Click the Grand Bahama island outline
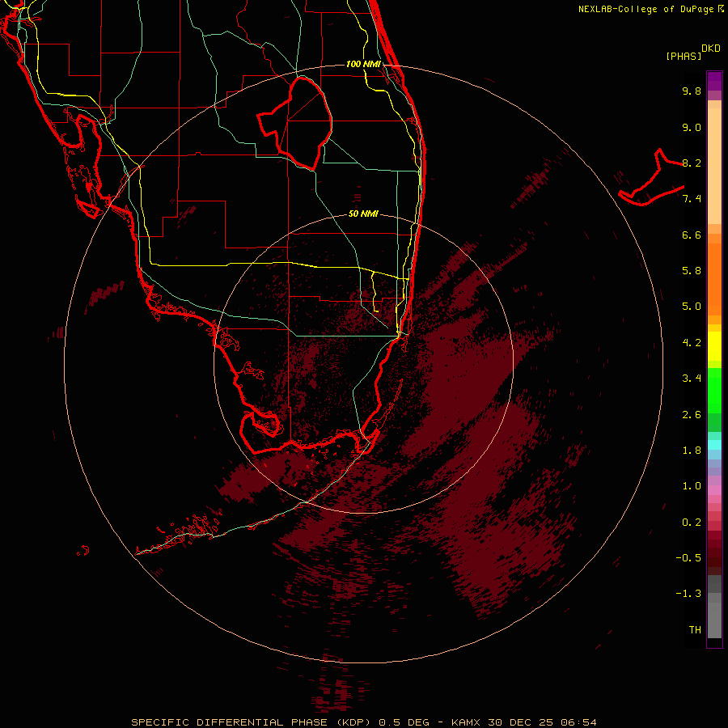Screen dimensions: 728x728 651,179
